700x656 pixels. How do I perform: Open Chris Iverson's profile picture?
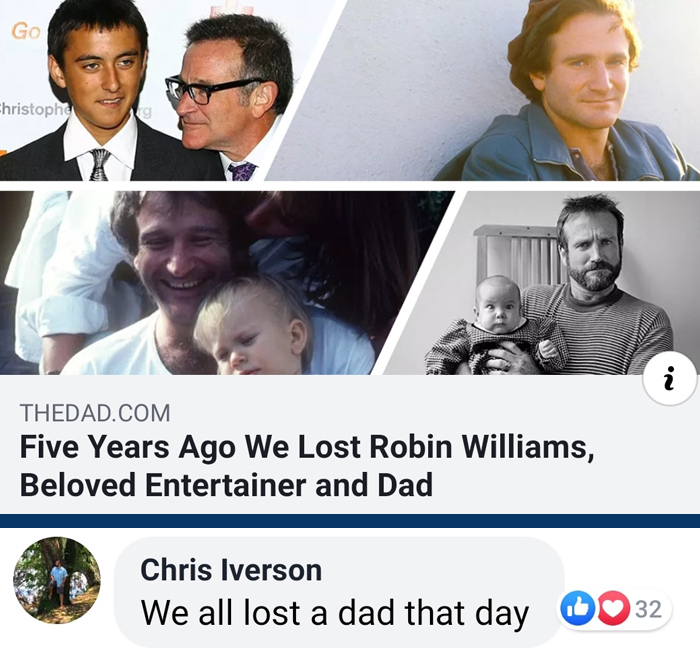point(57,580)
